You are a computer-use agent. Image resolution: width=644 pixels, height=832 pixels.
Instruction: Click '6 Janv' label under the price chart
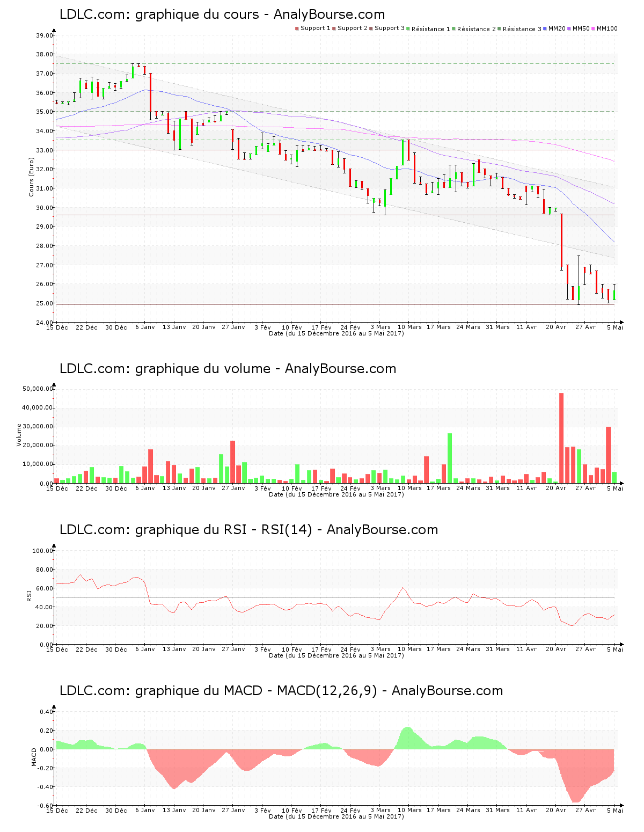145,327
